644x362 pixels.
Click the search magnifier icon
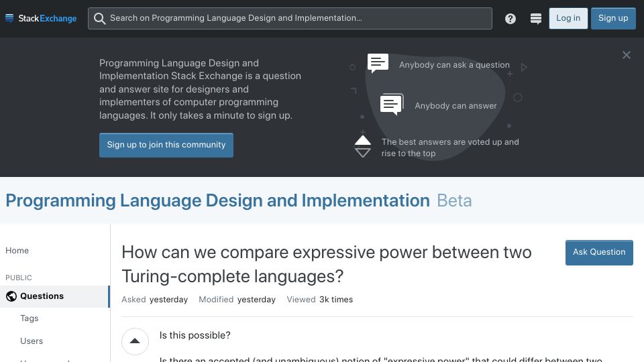point(99,19)
